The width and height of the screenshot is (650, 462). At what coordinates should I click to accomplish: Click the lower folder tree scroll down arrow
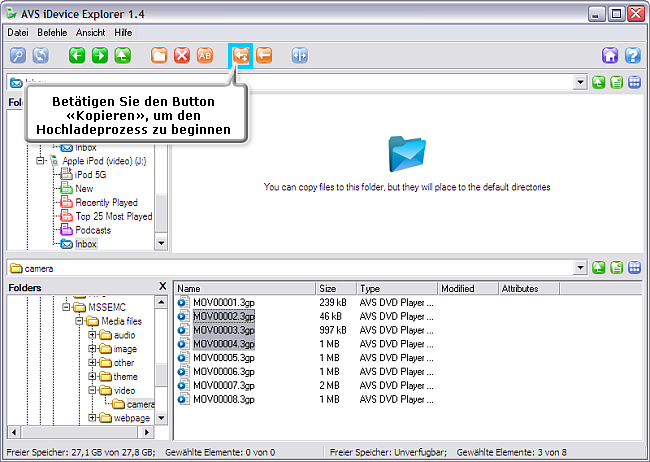point(161,418)
